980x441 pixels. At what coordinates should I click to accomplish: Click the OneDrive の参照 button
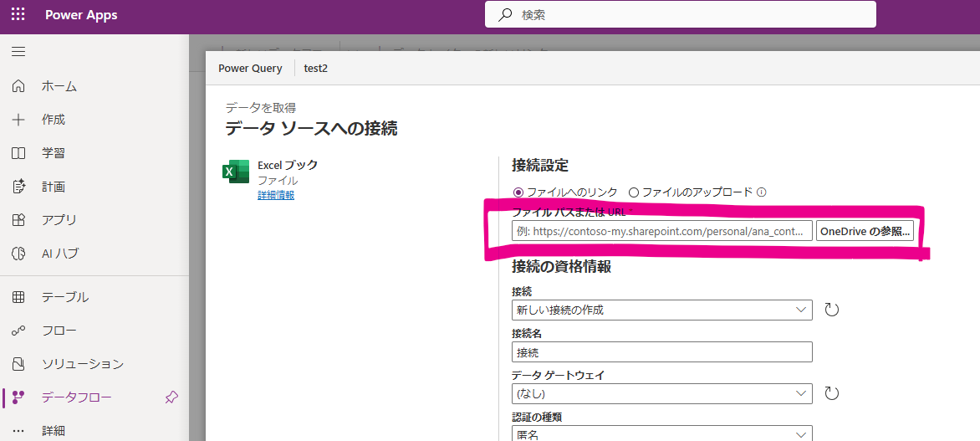(865, 231)
